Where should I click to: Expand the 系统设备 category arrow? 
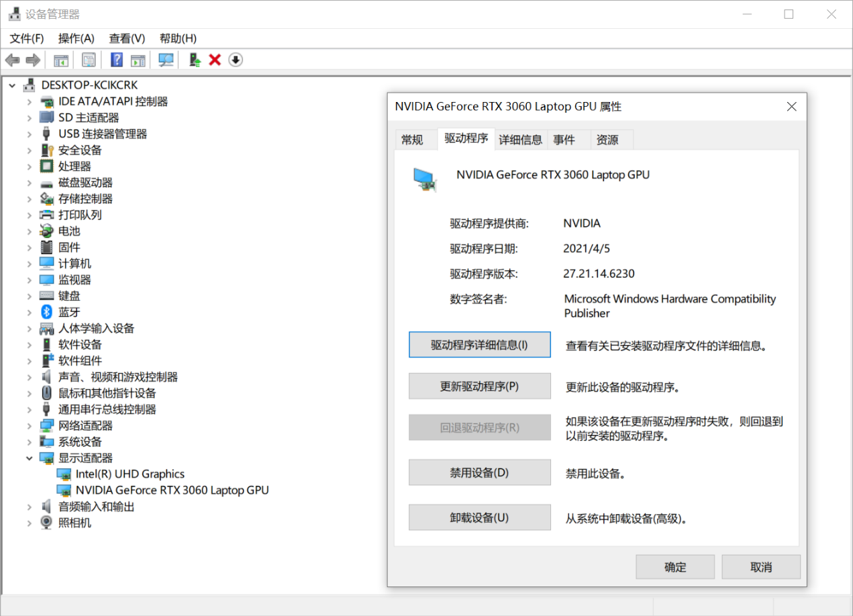click(x=29, y=442)
